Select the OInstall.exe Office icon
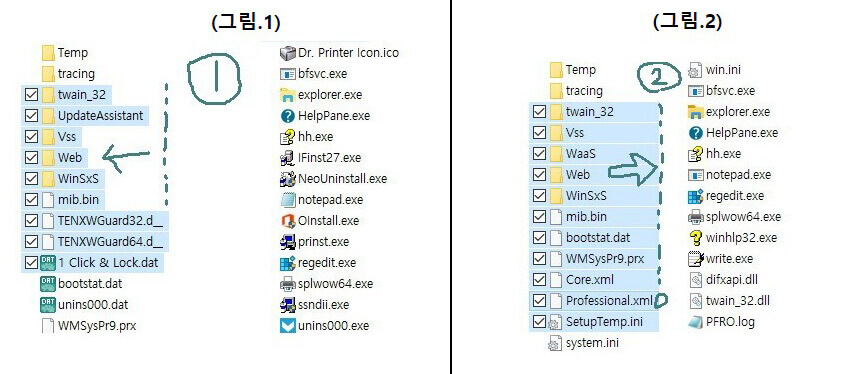The height and width of the screenshot is (374, 854). (287, 220)
